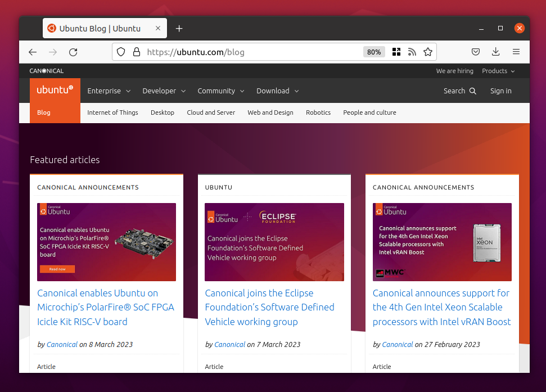Screen dimensions: 546x392
Task: Click the search magnifier icon
Action: [x=472, y=91]
